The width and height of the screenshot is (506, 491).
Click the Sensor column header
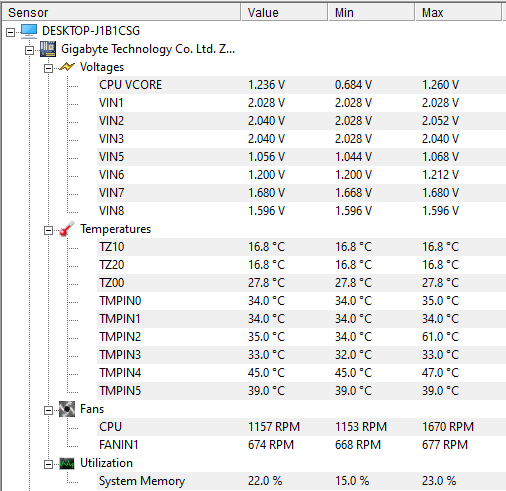(x=121, y=12)
